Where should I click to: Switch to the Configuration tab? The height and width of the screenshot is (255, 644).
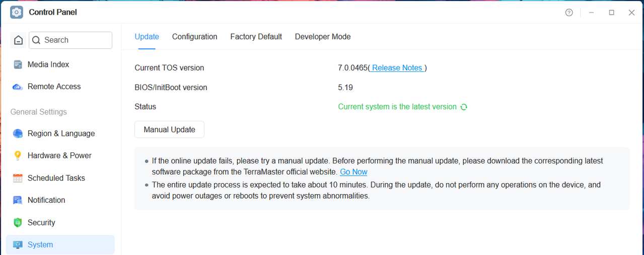click(x=195, y=37)
